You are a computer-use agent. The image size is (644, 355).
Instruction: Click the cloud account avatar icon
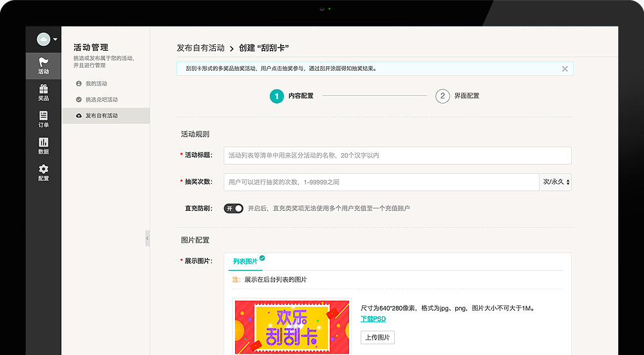click(43, 40)
